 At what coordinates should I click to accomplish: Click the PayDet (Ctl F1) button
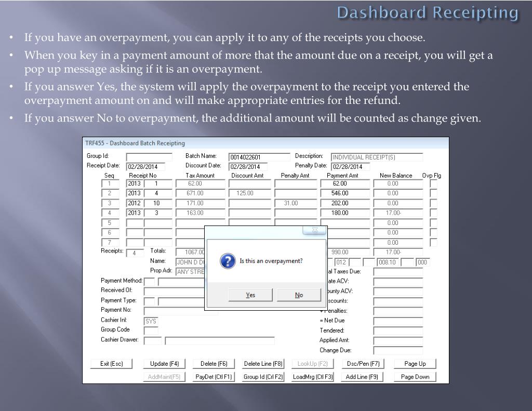coord(214,377)
